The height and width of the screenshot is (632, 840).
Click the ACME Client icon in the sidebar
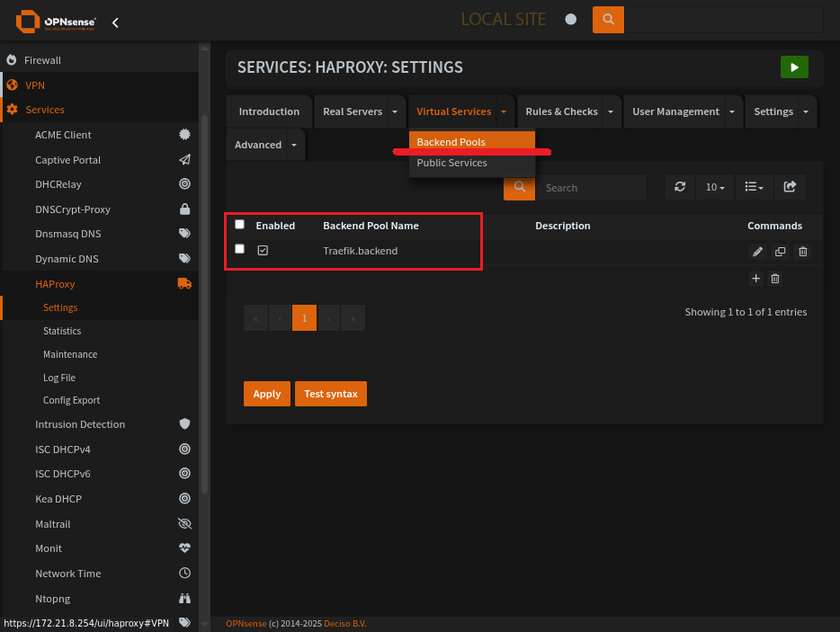(184, 135)
